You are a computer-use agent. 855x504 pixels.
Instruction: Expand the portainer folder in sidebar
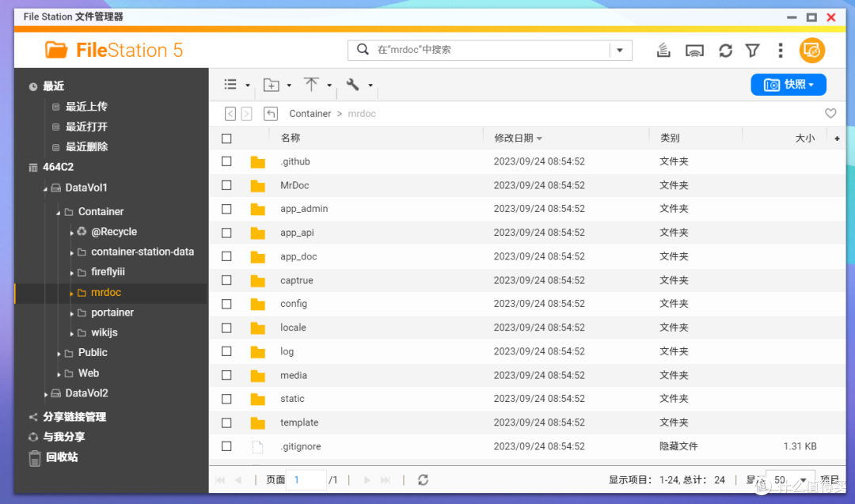click(71, 312)
